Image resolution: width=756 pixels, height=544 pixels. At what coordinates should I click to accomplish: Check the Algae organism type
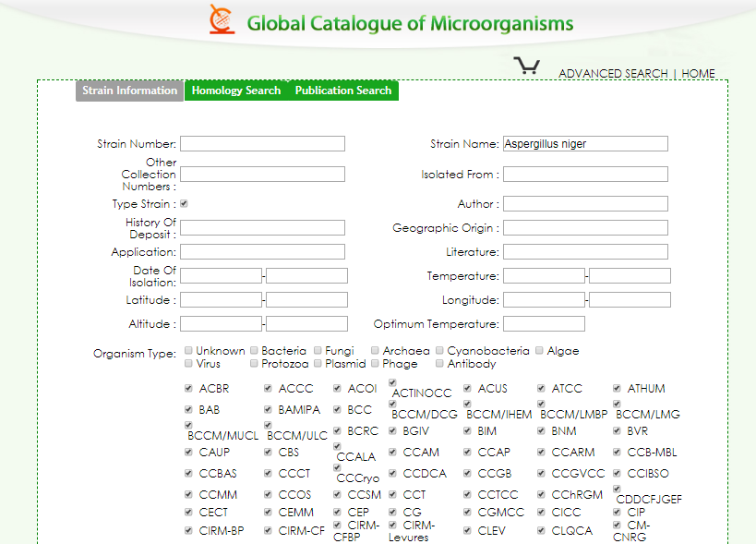[539, 350]
